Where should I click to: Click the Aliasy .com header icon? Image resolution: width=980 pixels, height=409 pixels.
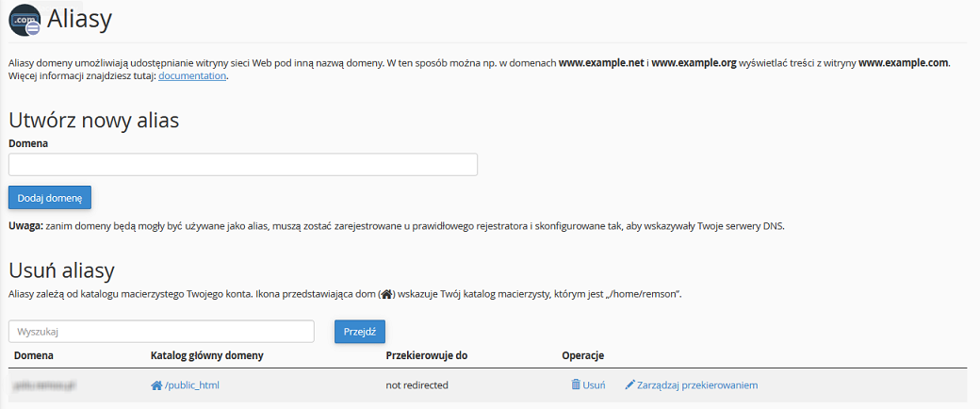point(24,20)
